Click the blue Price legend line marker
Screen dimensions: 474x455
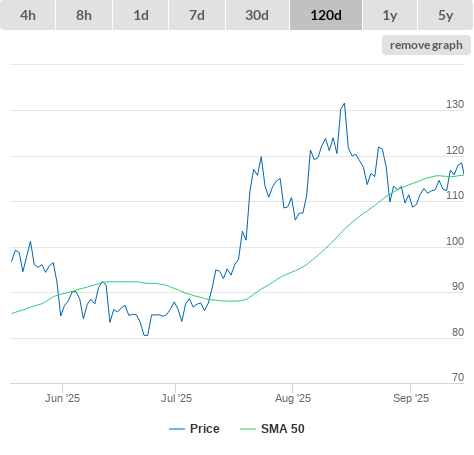click(x=177, y=429)
